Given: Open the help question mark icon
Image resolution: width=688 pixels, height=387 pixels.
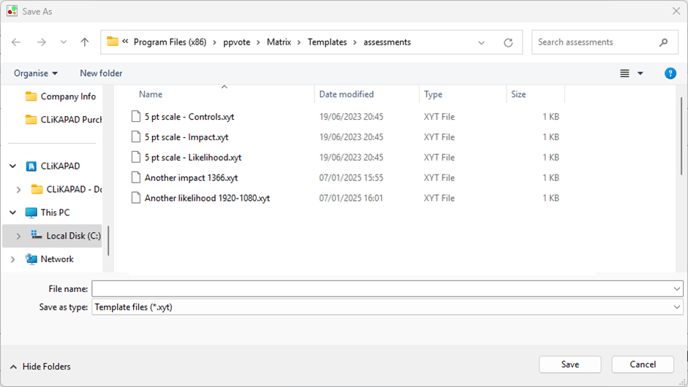Looking at the screenshot, I should tap(670, 73).
